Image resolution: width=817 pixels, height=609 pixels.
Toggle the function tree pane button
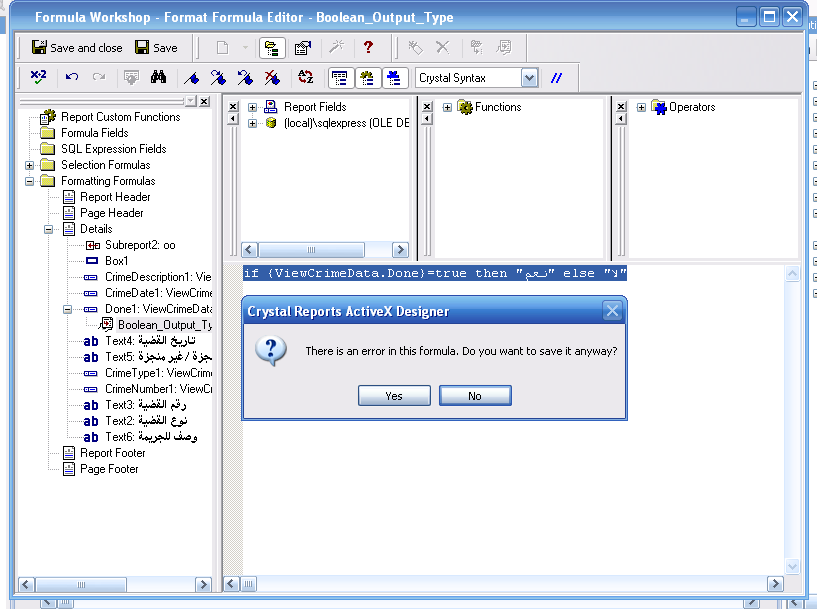coord(368,78)
